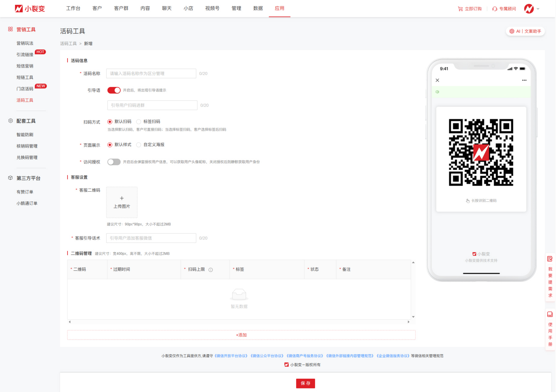
Task: Click the 我要提需求 feedback icon
Action: click(550, 259)
